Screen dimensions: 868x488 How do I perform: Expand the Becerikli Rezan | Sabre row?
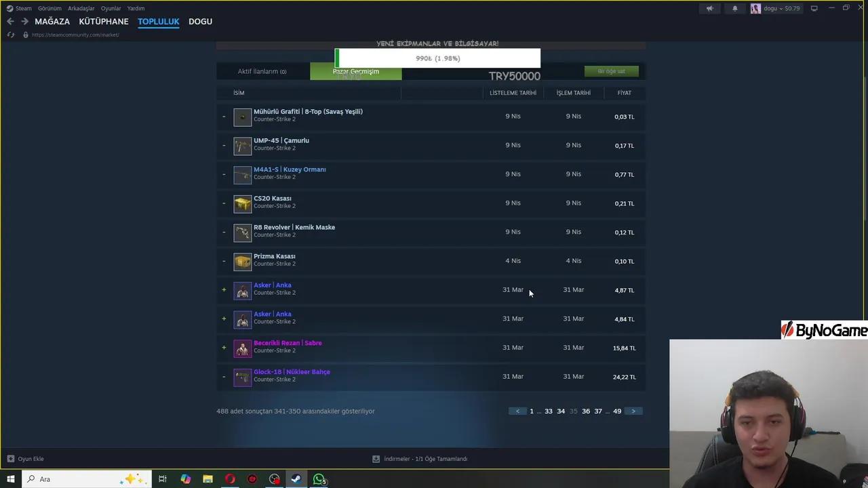[224, 347]
